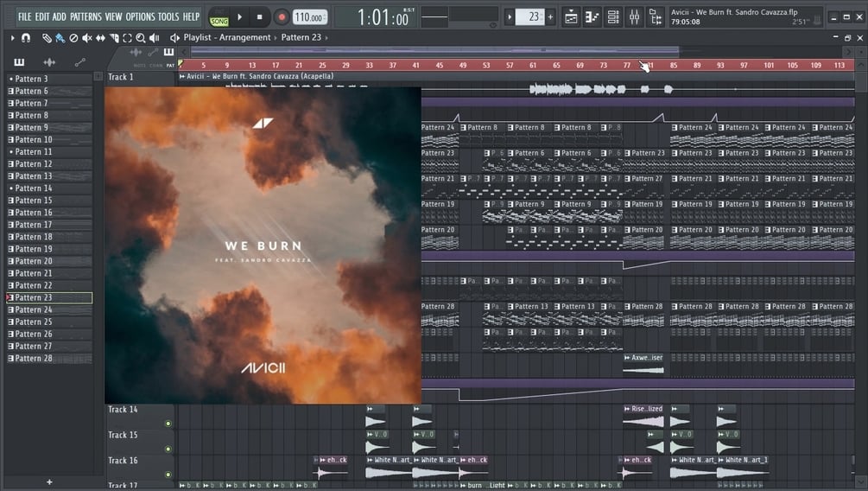Add a new pattern with plus button

pos(550,17)
